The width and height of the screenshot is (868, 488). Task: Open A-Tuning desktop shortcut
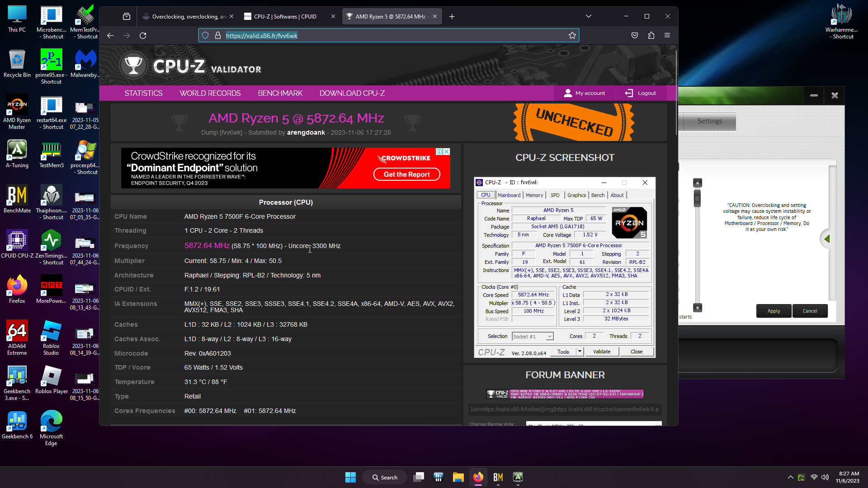point(17,154)
